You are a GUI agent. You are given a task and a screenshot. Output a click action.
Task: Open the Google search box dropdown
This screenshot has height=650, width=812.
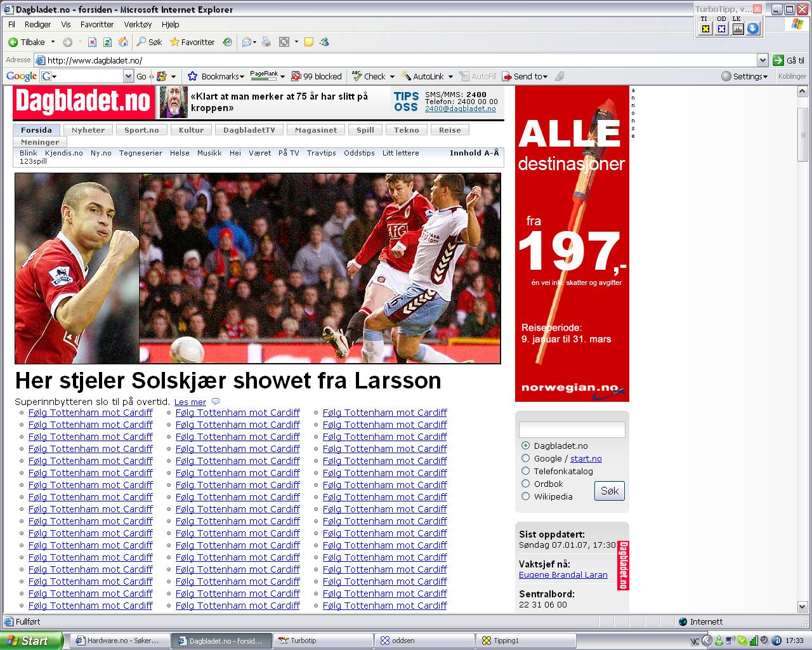coord(128,76)
